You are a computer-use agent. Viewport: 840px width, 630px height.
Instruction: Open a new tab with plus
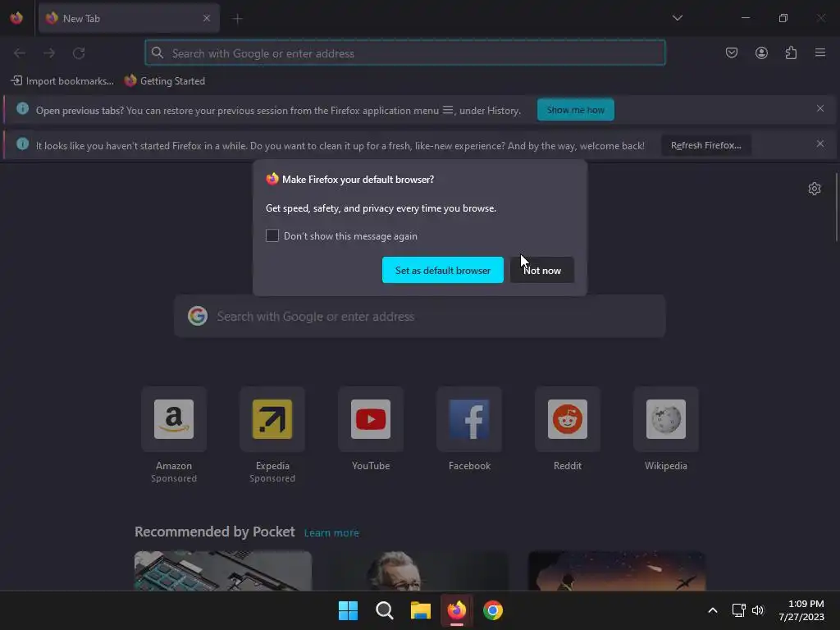237,19
